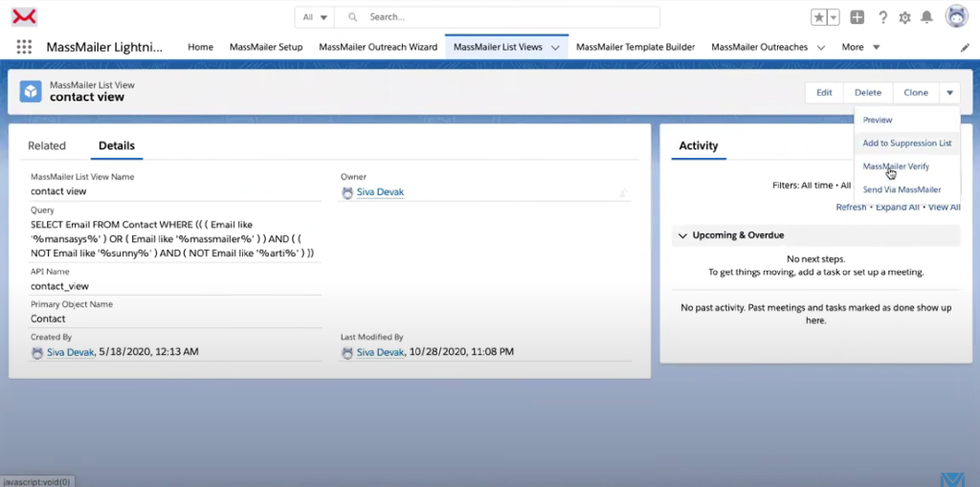Open the Help question mark icon

[882, 17]
